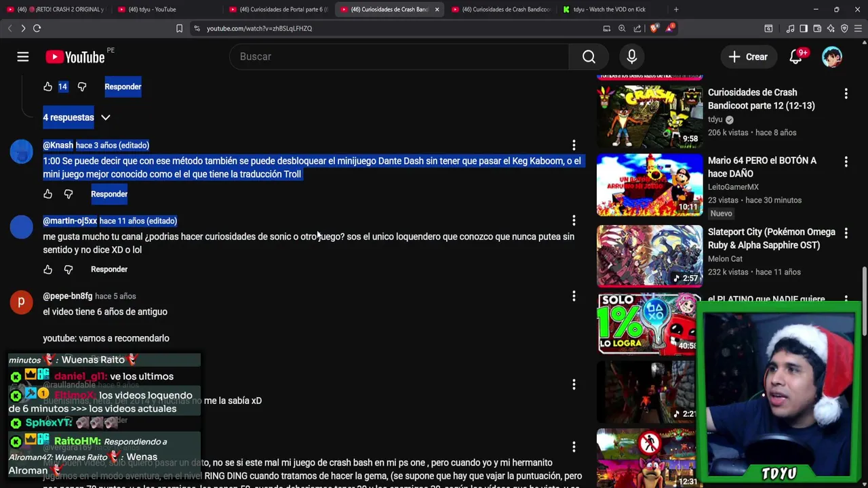The width and height of the screenshot is (868, 488).
Task: Expand the 4 respuestas thread
Action: coord(77,117)
